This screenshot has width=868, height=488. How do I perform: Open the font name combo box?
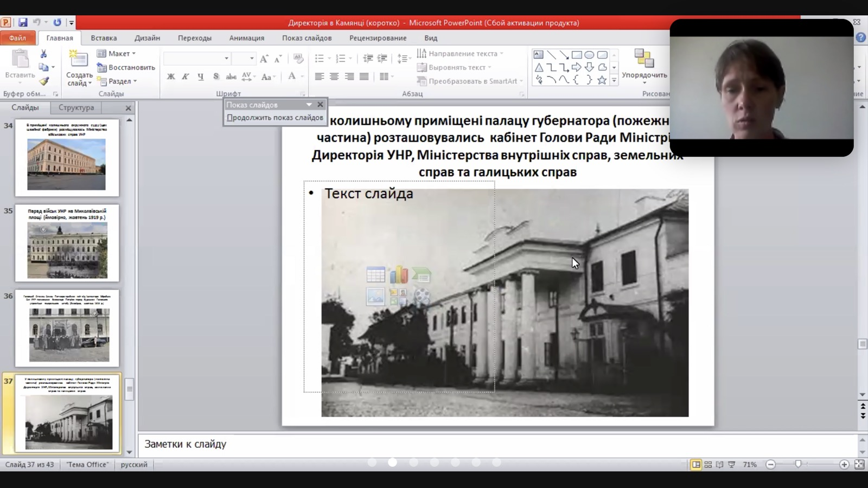(196, 59)
